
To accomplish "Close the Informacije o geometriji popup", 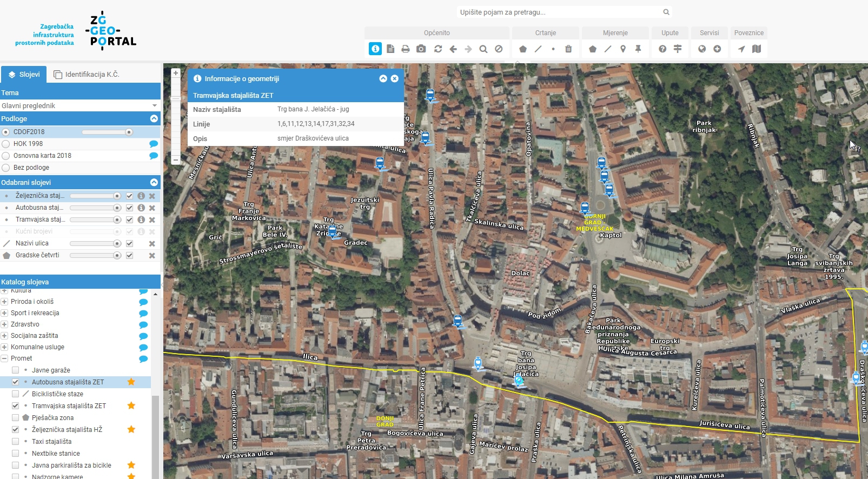I will (x=395, y=78).
